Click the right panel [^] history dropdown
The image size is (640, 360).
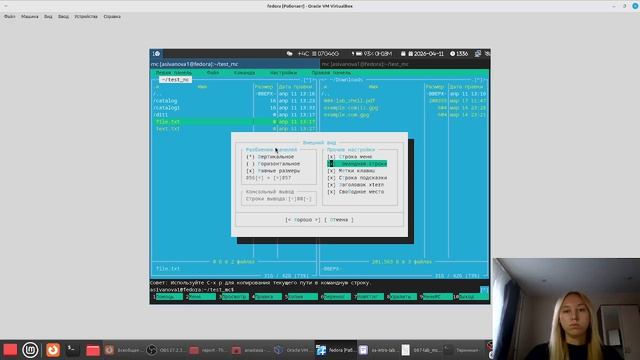click(479, 80)
